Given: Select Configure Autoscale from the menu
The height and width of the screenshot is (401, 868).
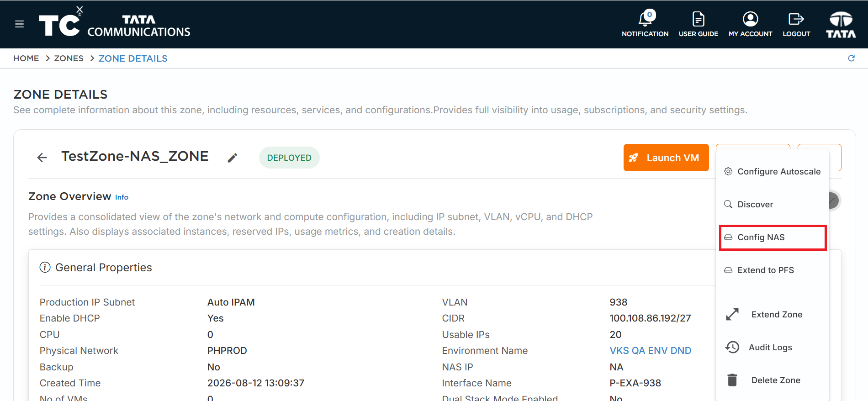Looking at the screenshot, I should (x=772, y=171).
